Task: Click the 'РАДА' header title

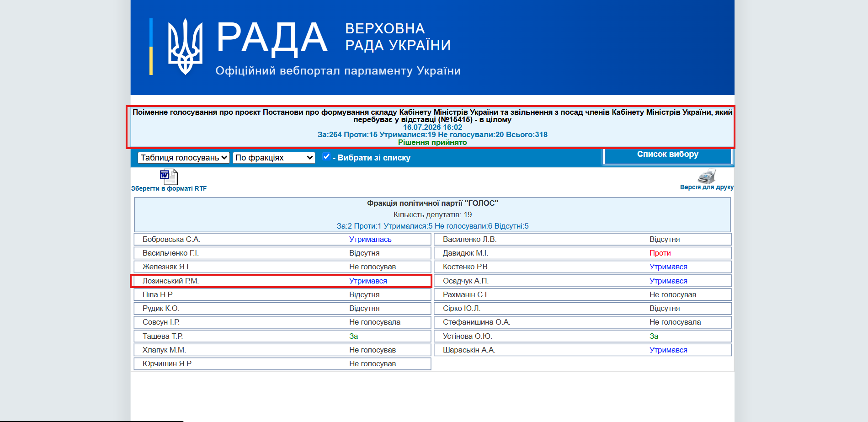Action: (272, 38)
